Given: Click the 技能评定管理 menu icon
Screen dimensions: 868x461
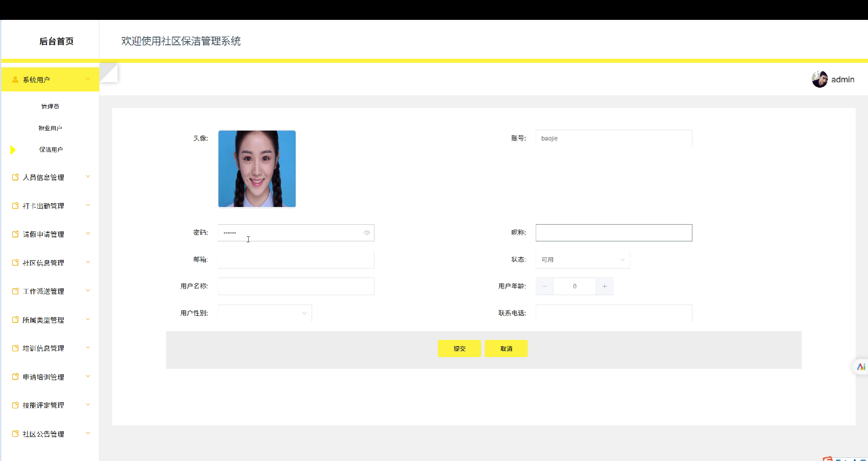Looking at the screenshot, I should point(15,405).
